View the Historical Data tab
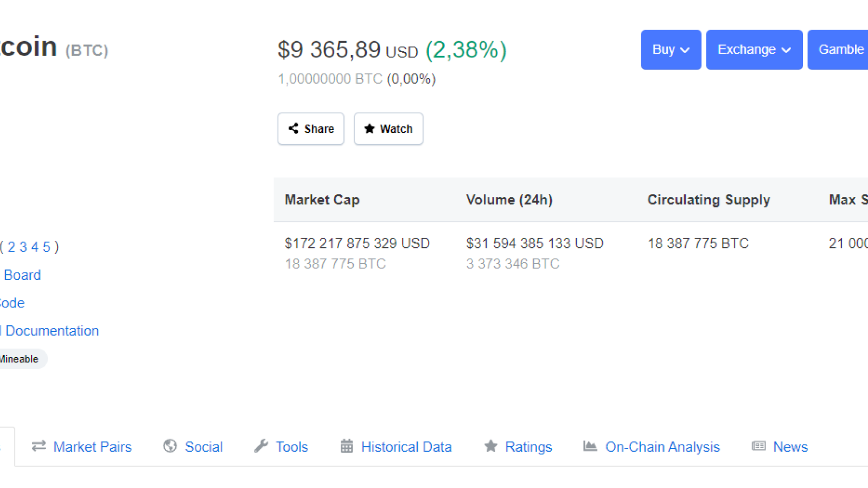Image resolution: width=868 pixels, height=488 pixels. click(396, 447)
